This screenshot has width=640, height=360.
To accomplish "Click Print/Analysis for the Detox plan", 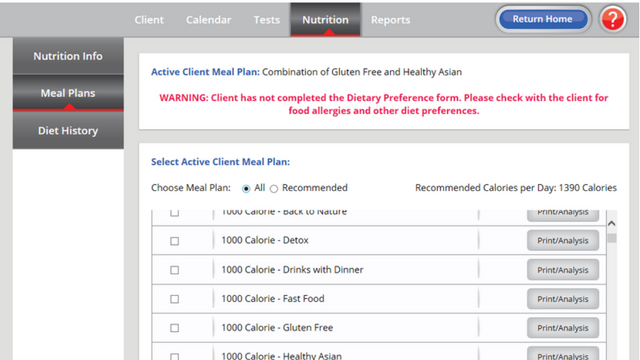I will pyautogui.click(x=563, y=240).
